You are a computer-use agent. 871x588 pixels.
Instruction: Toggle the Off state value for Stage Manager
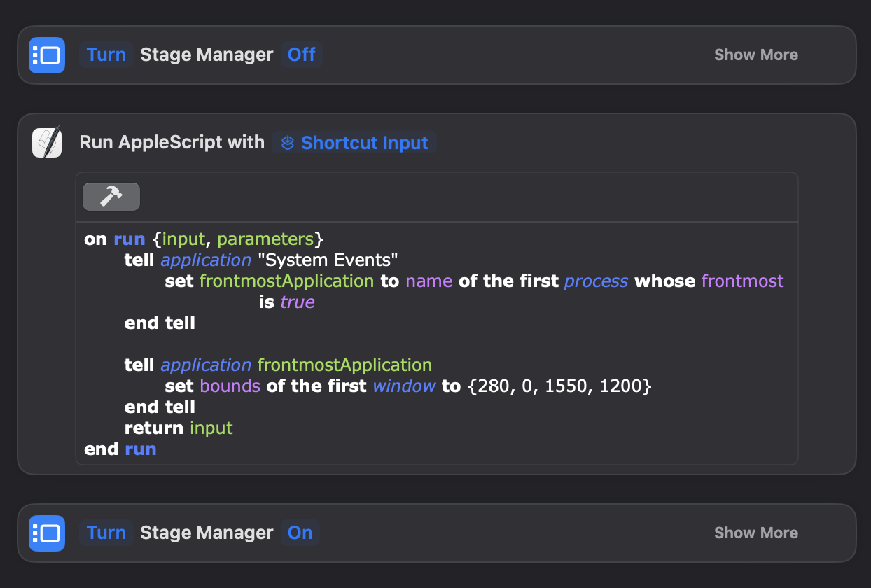[302, 55]
